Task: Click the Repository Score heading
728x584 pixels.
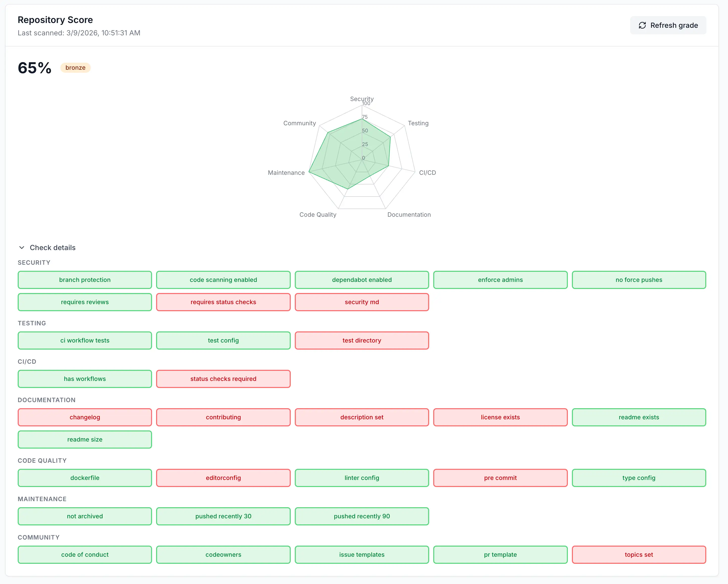Action: coord(55,20)
